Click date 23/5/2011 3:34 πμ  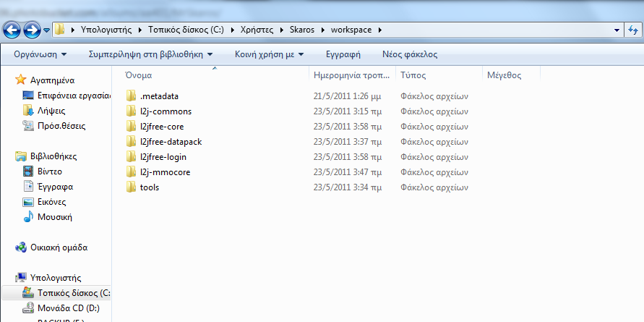click(x=348, y=187)
